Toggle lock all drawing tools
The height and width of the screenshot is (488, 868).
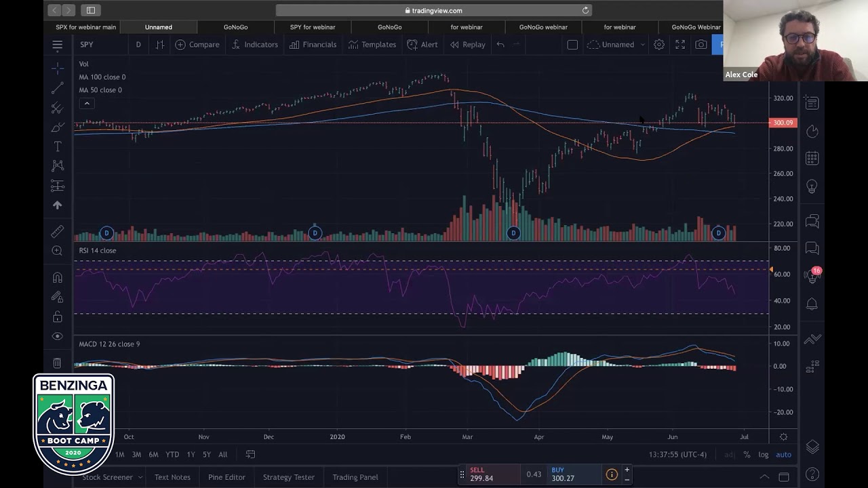click(58, 317)
